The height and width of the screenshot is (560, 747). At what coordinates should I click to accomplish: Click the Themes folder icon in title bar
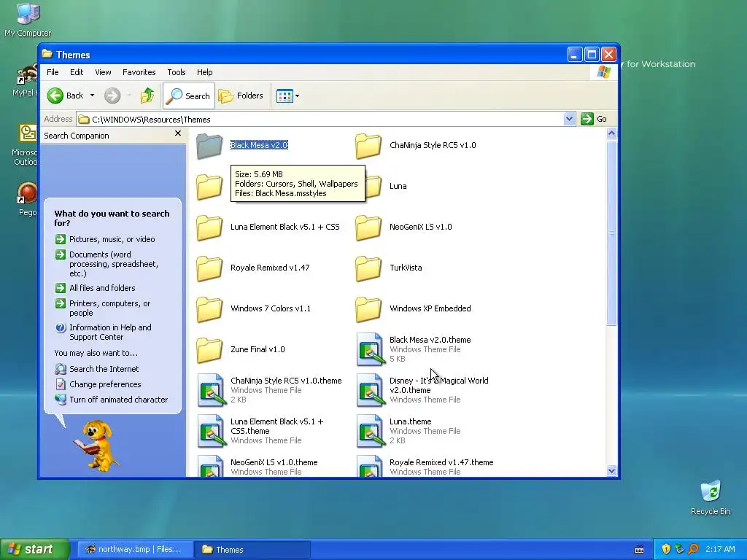point(47,54)
